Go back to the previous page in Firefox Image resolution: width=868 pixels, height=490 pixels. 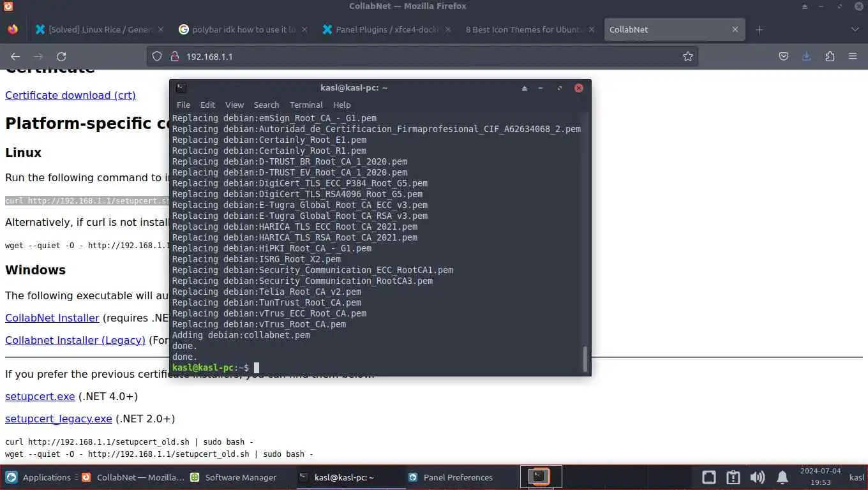click(x=15, y=56)
